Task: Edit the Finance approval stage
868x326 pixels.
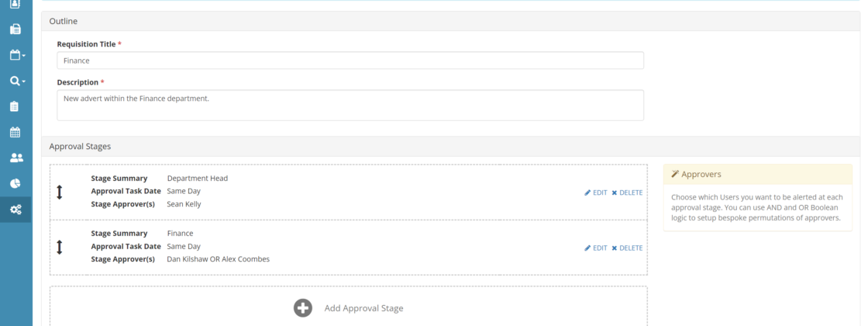Action: [x=596, y=248]
